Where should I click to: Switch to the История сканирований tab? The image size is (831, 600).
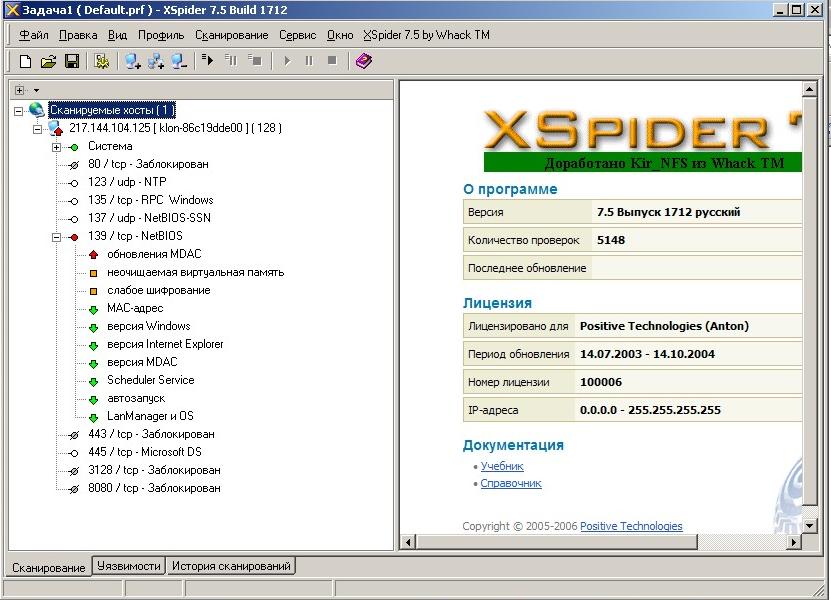pyautogui.click(x=231, y=566)
